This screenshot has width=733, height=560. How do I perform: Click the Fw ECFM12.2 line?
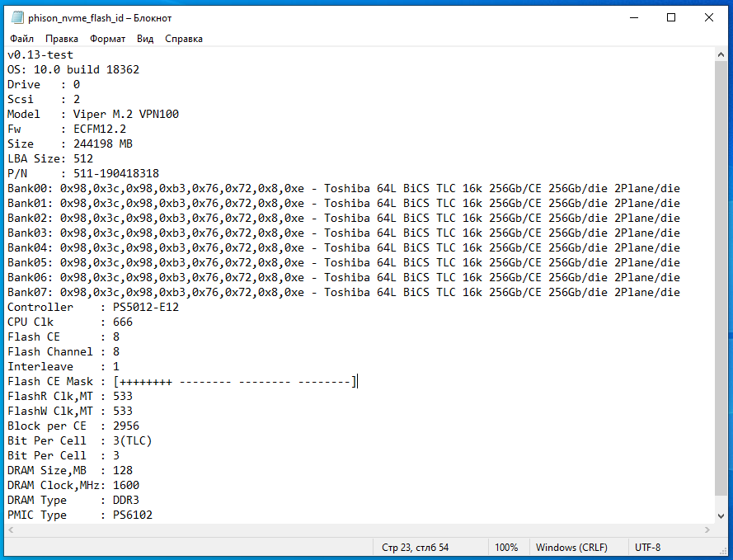(x=67, y=129)
